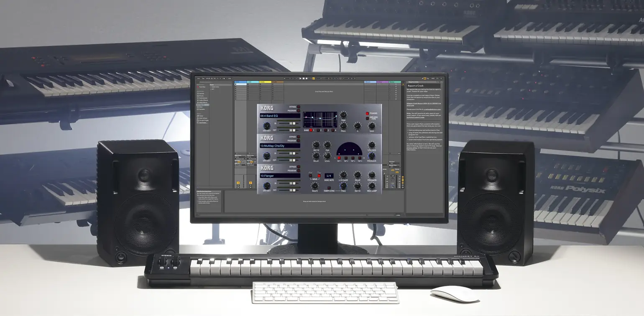The image size is (644, 316).
Task: Select the Master track header
Action: pos(395,82)
